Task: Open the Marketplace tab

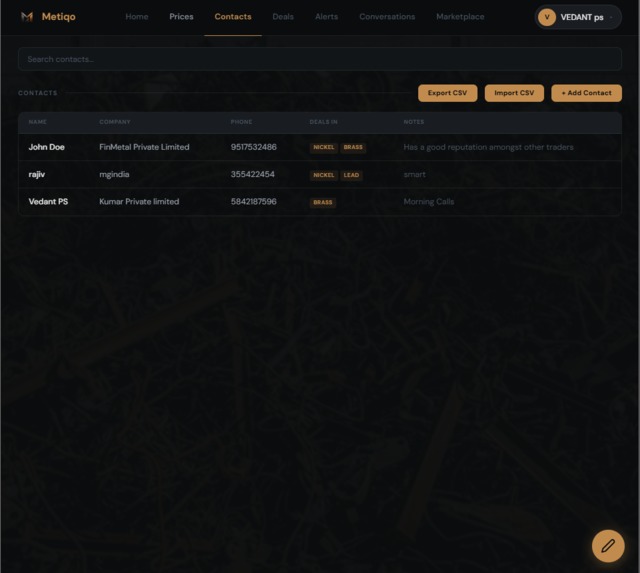Action: pyautogui.click(x=460, y=17)
